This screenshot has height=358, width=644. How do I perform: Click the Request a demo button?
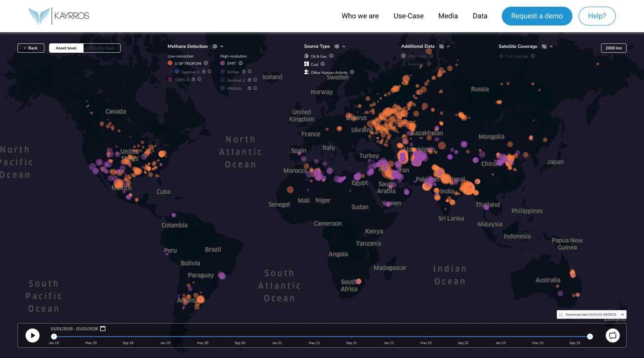click(x=537, y=16)
